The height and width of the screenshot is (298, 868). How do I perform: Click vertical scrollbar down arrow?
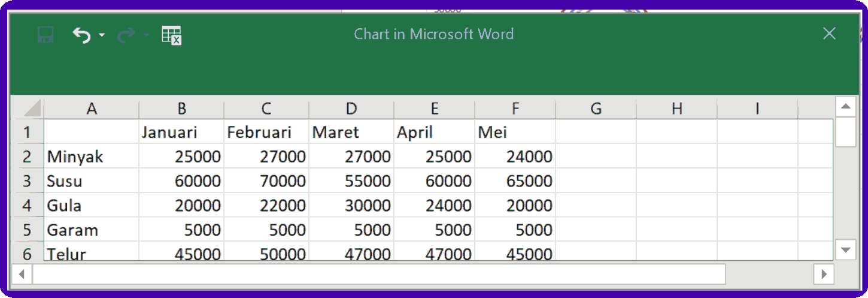point(845,249)
